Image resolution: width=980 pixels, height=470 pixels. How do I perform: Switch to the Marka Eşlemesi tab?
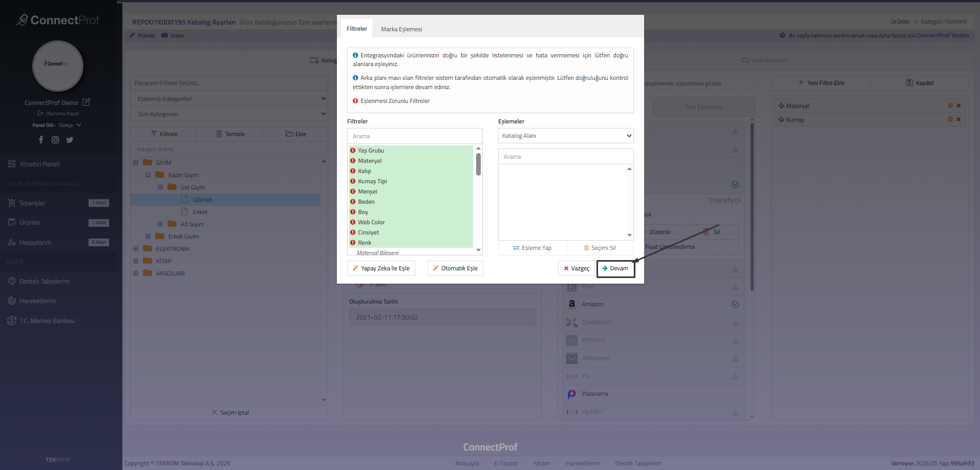401,29
